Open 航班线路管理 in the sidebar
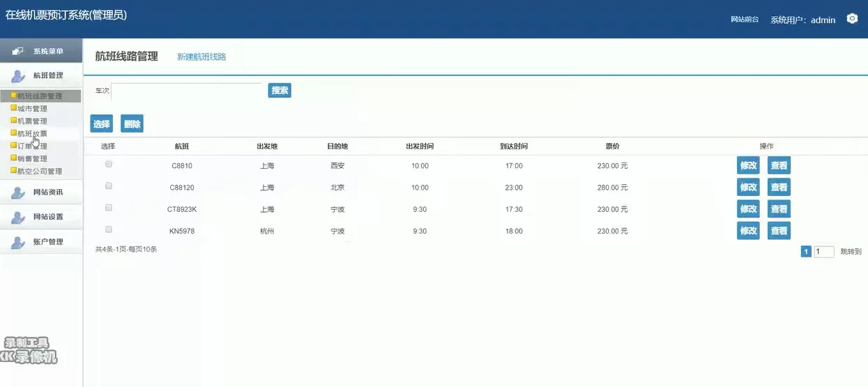The width and height of the screenshot is (868, 387). point(40,96)
